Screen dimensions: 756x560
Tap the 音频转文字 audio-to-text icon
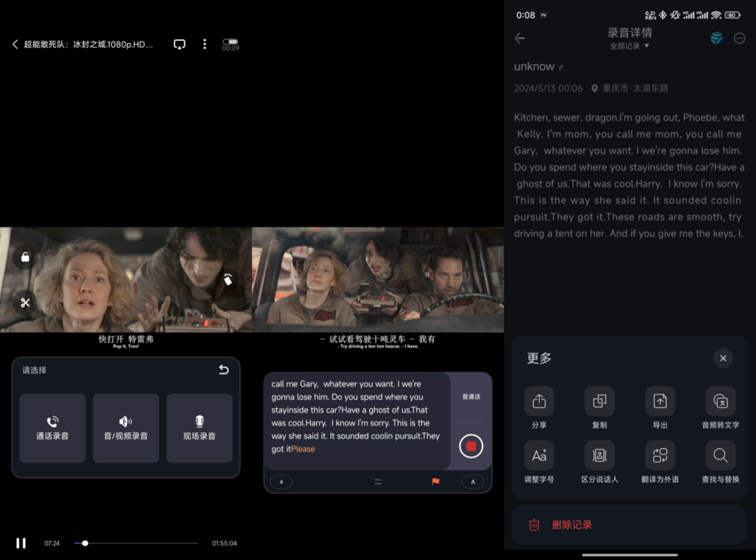[x=720, y=401]
